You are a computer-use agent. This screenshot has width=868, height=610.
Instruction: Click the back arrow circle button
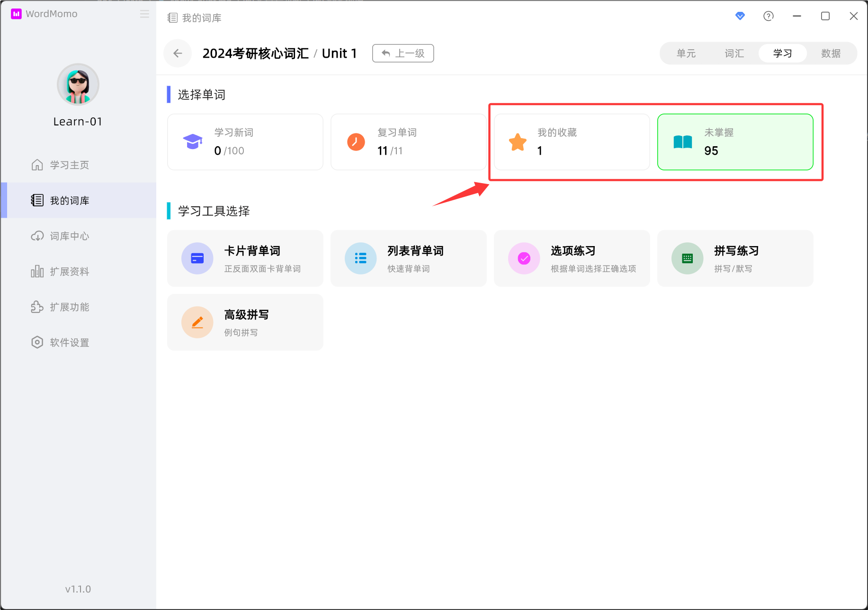178,53
